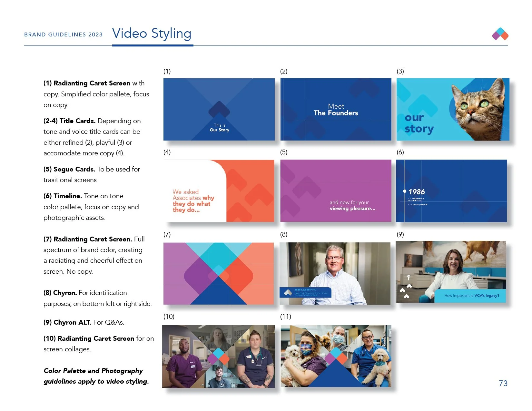Click the number label (11)
The image size is (532, 411).
[285, 317]
